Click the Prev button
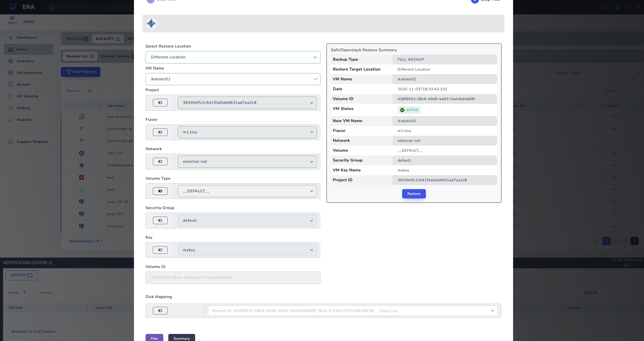 (x=154, y=338)
